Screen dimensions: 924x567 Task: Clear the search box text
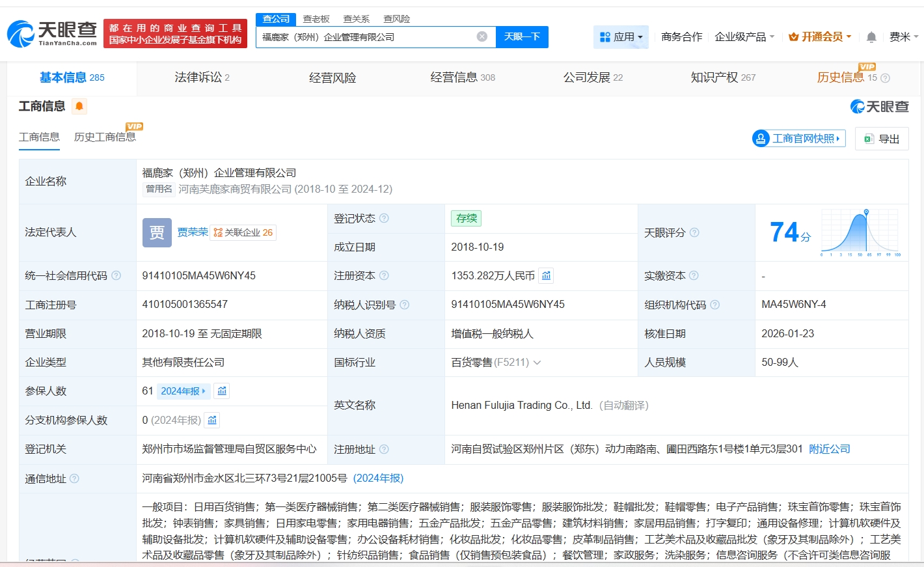482,36
